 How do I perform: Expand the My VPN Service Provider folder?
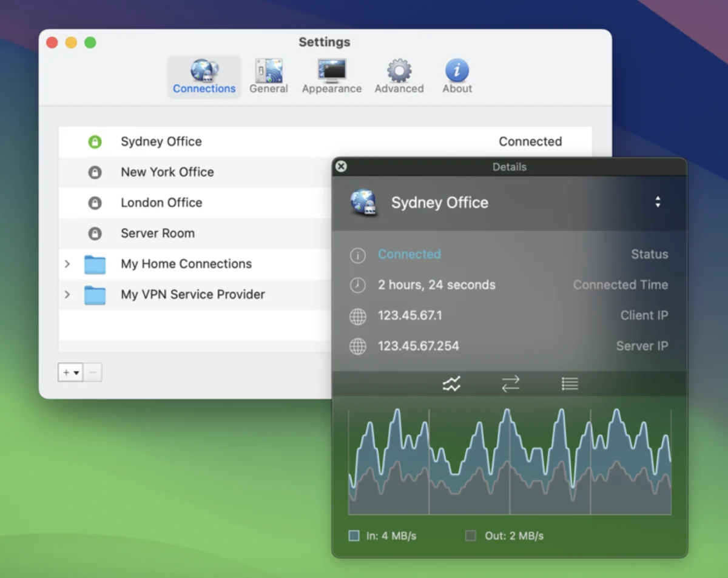pyautogui.click(x=67, y=294)
